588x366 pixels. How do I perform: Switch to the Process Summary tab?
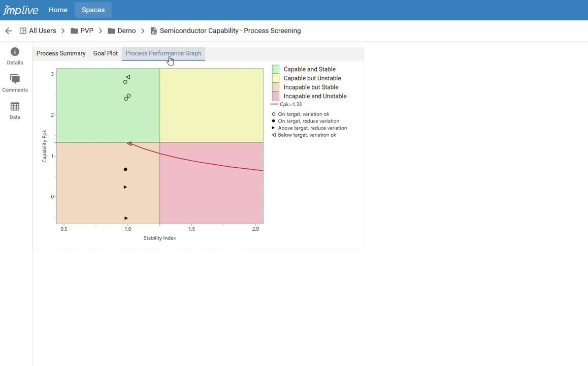click(x=61, y=53)
